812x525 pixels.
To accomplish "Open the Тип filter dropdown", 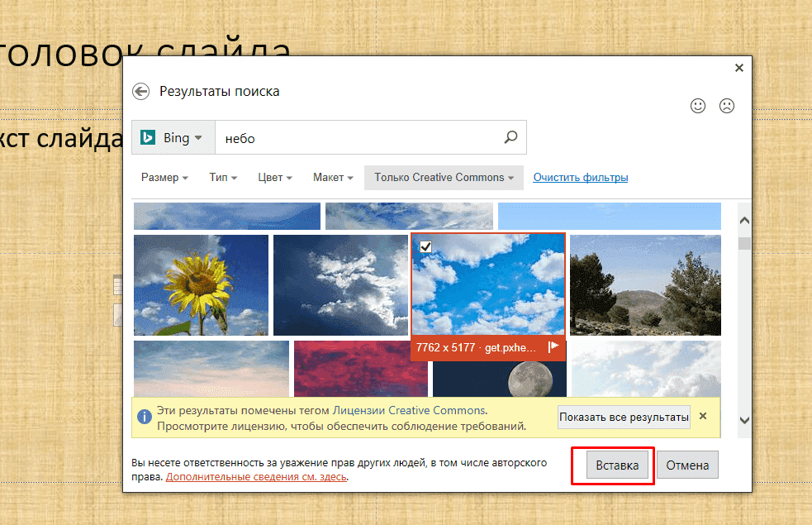I will (222, 177).
